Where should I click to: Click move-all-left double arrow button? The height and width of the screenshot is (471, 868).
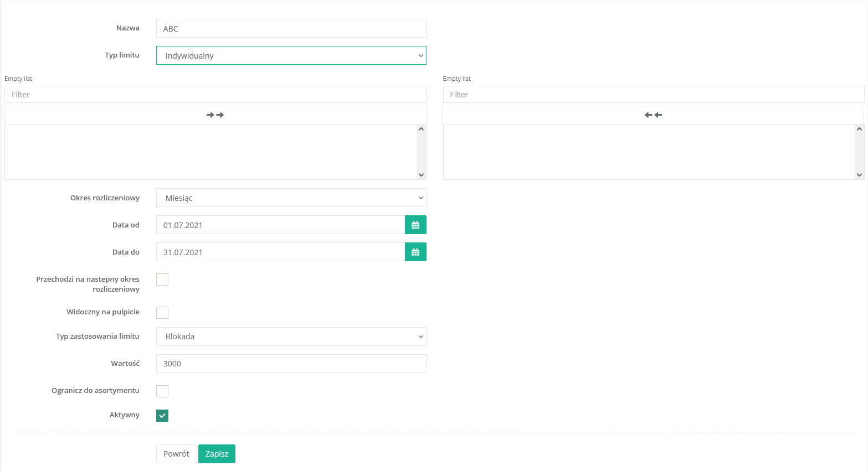pos(653,115)
